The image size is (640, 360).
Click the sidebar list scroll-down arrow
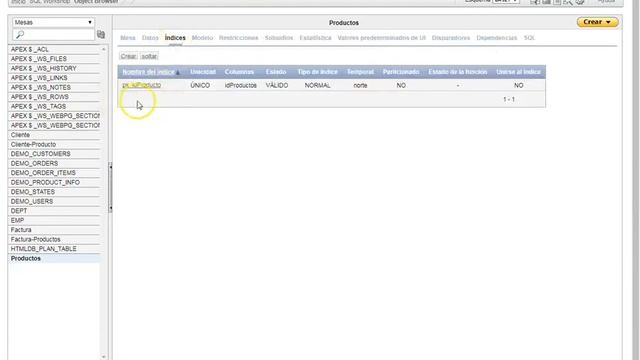(104, 357)
